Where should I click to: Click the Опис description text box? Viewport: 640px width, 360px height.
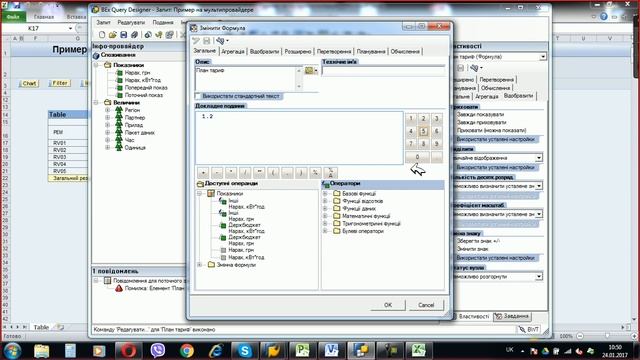[246, 78]
